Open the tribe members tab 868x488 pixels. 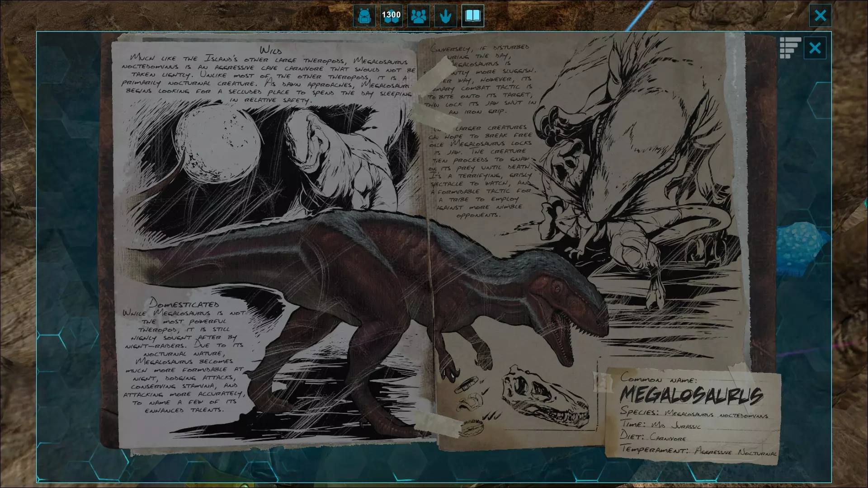click(x=418, y=16)
